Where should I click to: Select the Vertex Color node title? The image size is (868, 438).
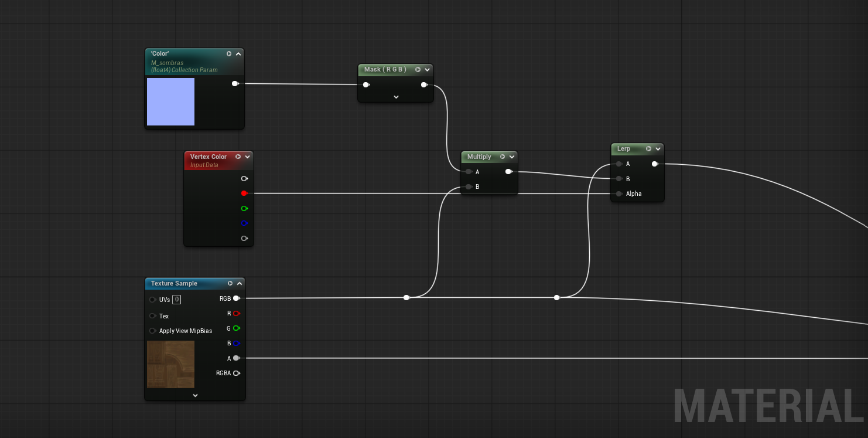click(x=209, y=157)
